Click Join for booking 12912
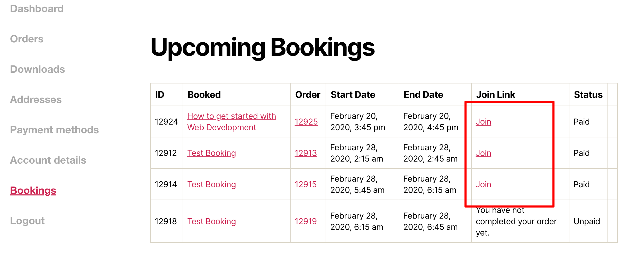This screenshot has width=644, height=263. click(x=483, y=153)
